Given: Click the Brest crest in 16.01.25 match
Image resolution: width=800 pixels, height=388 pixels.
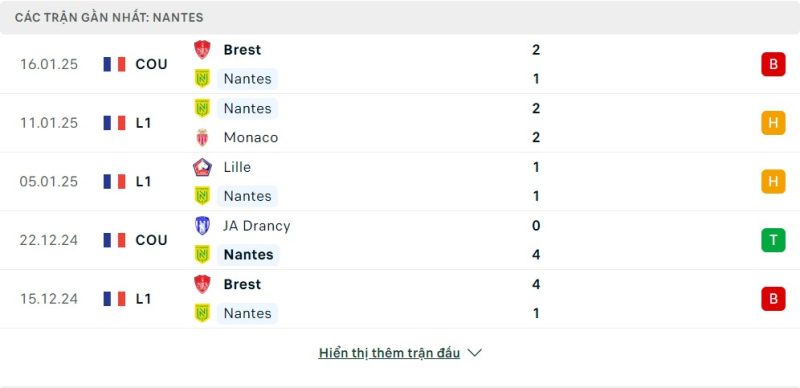Looking at the screenshot, I should [x=203, y=50].
